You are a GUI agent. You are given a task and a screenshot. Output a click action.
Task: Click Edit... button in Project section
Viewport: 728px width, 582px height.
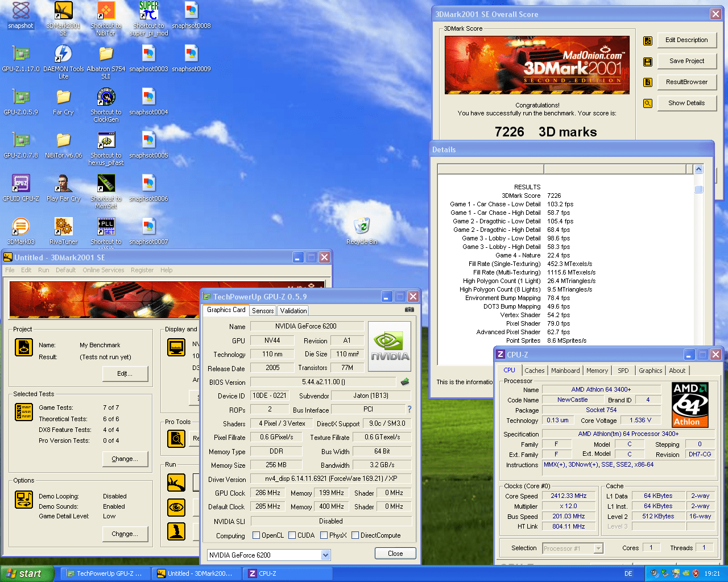[x=125, y=373]
